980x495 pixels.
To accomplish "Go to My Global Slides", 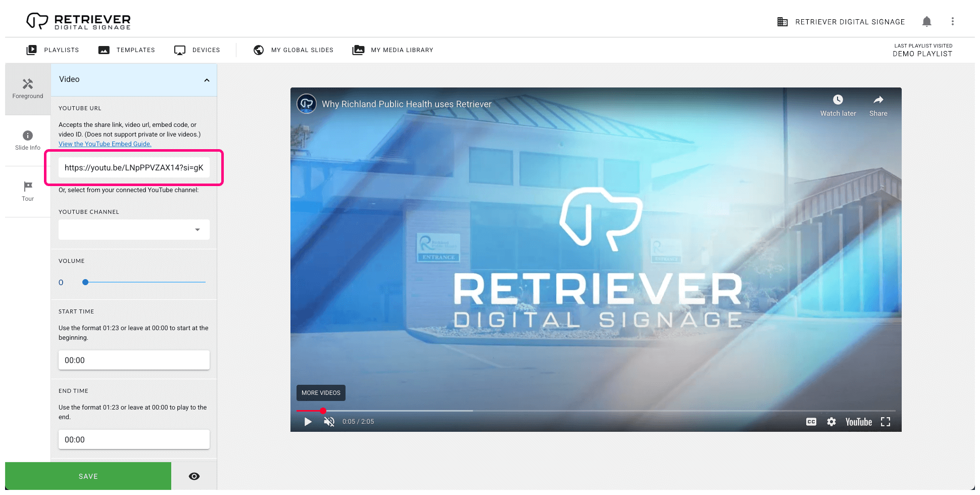I will coord(293,50).
